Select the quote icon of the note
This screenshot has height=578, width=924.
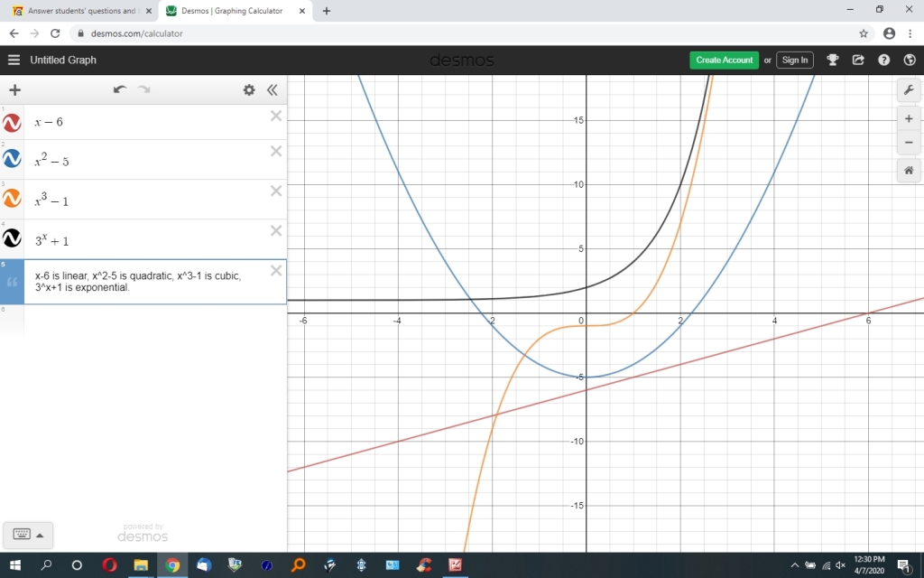pyautogui.click(x=12, y=283)
